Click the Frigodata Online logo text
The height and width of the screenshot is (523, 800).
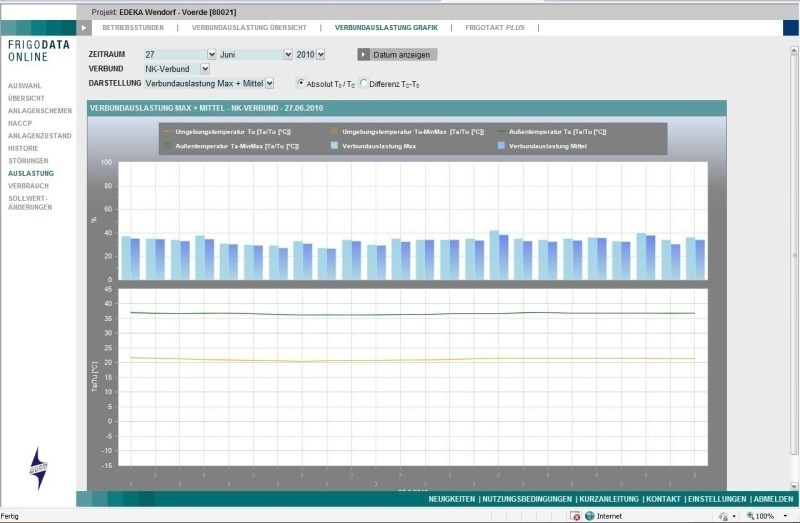tap(39, 51)
